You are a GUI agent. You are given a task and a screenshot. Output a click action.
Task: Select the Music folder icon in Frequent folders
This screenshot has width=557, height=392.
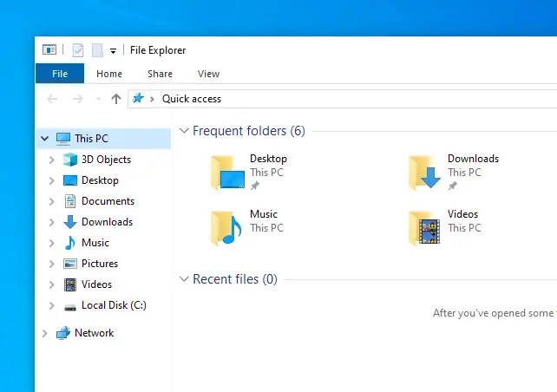227,228
